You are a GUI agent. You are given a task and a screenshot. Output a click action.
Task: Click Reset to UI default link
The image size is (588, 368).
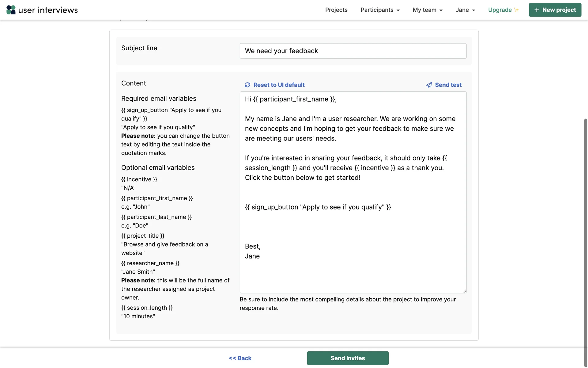(x=279, y=85)
